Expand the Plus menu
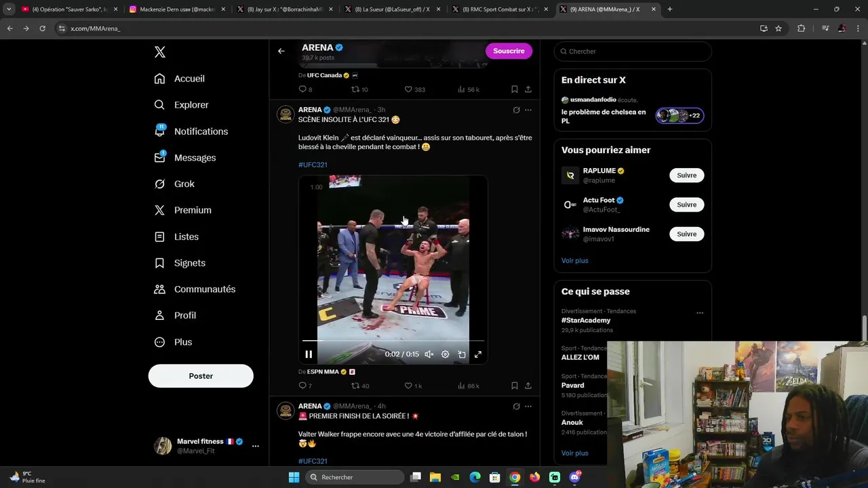This screenshot has height=488, width=868. point(173,342)
